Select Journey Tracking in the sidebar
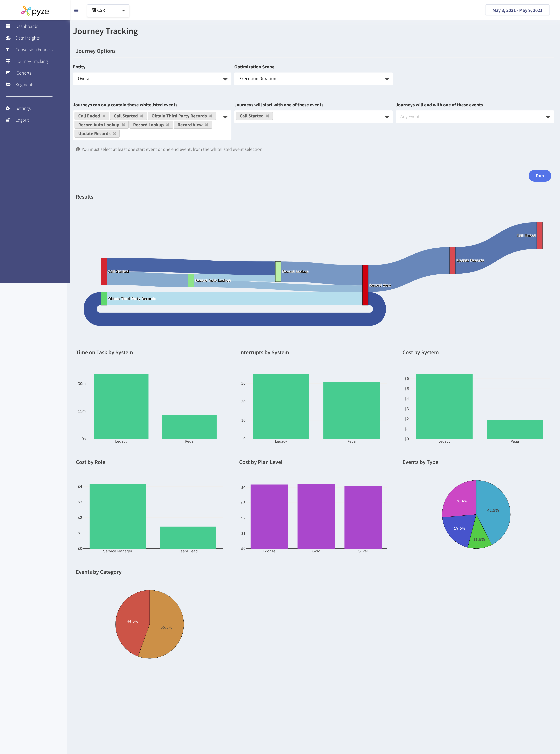The width and height of the screenshot is (560, 754). click(x=32, y=61)
